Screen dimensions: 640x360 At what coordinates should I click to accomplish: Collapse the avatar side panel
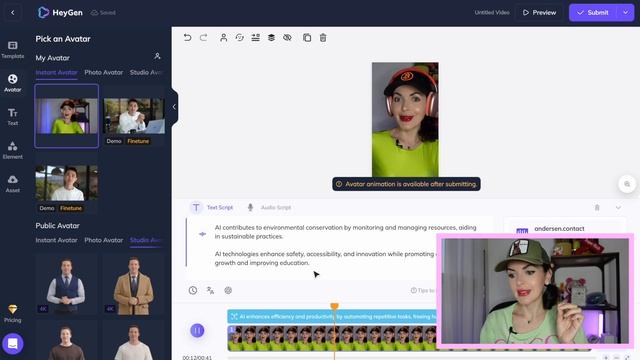pyautogui.click(x=174, y=107)
